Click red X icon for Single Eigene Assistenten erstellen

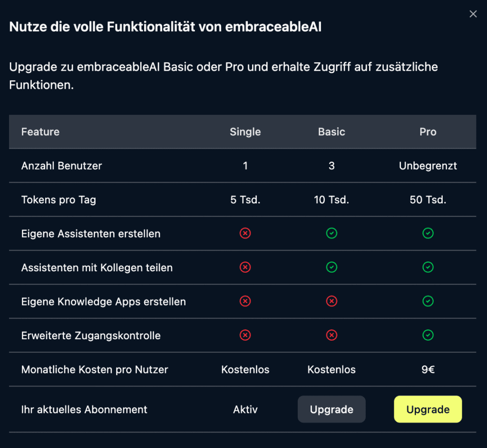(245, 233)
